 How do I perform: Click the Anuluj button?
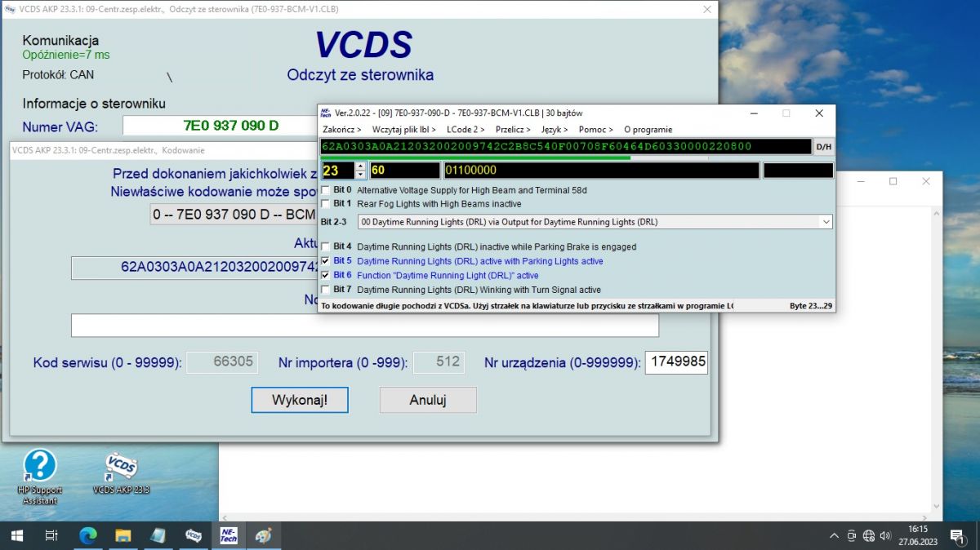pos(428,400)
